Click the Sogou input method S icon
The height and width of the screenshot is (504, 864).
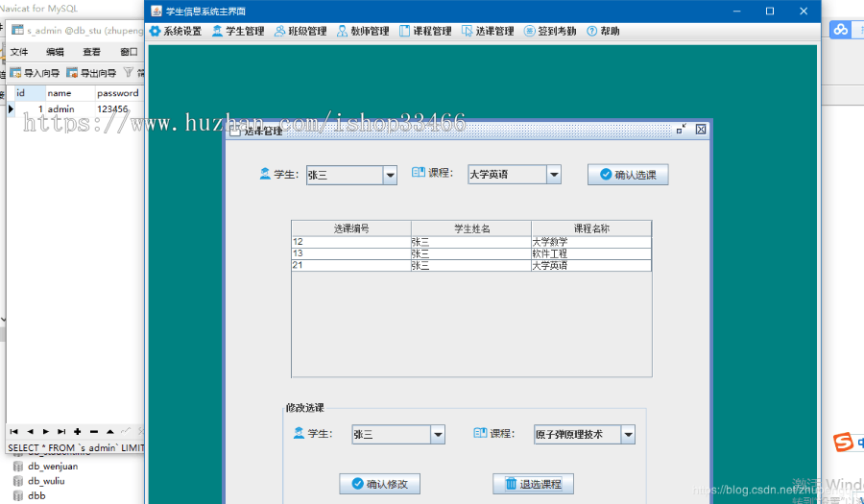(x=844, y=442)
